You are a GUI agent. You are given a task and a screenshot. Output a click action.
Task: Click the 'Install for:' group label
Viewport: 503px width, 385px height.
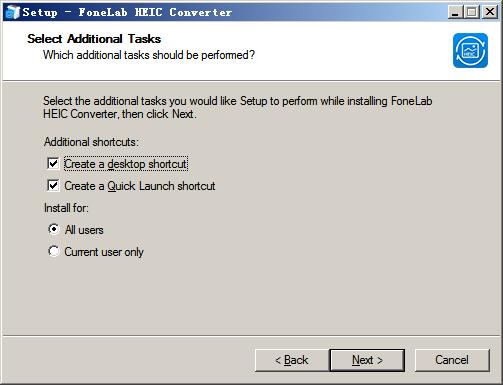pyautogui.click(x=66, y=208)
